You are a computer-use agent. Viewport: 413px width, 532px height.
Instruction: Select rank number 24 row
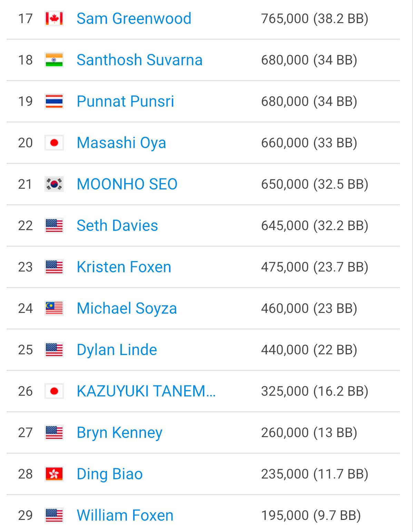[x=203, y=308]
